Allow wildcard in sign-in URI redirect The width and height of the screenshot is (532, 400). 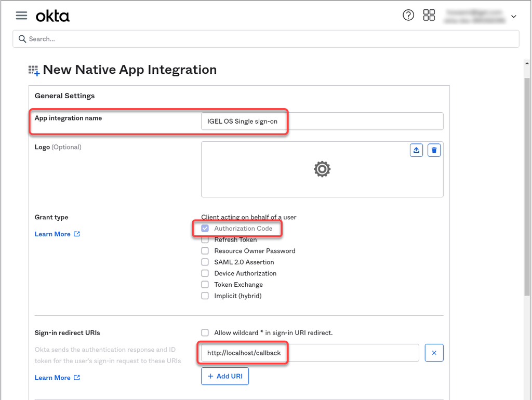205,332
